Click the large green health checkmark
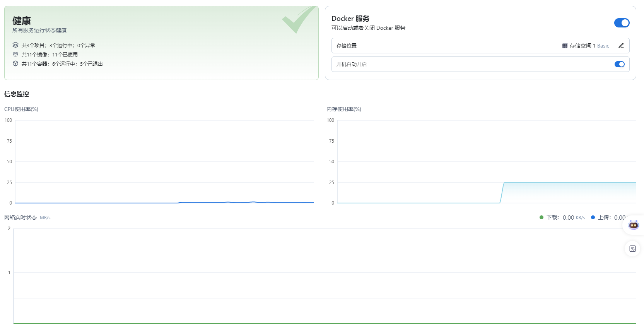Screen dimensions: 644x326 pos(298,20)
